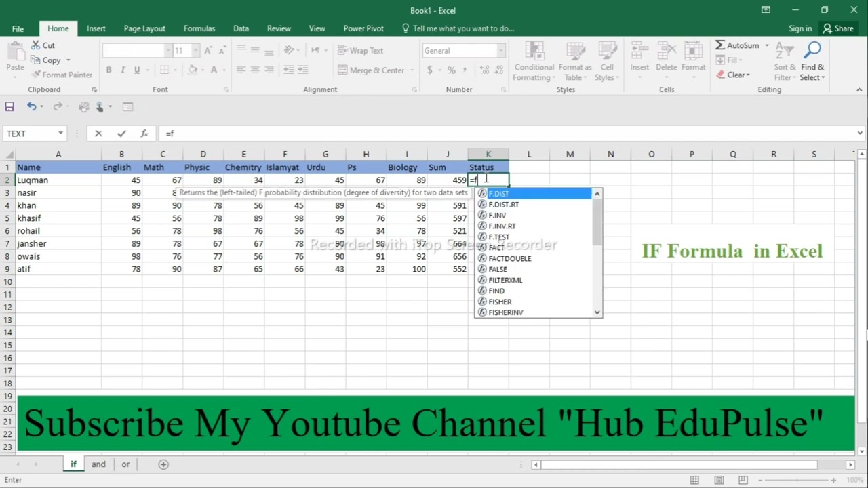The image size is (868, 488).
Task: Expand the Clear dropdown
Action: [748, 75]
